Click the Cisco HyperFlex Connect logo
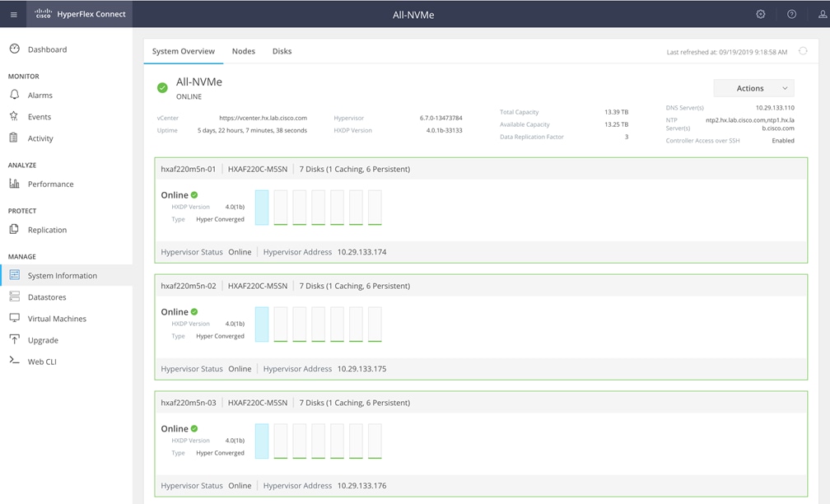830x504 pixels. [x=80, y=14]
